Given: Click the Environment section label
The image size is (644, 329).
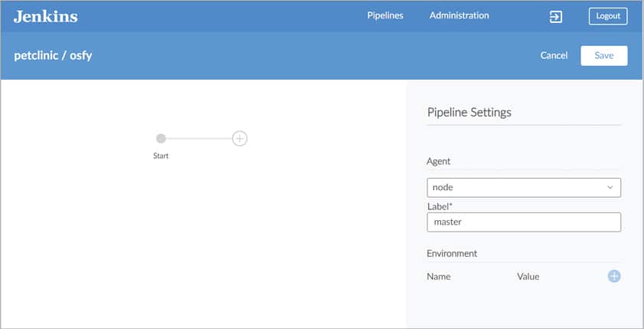Looking at the screenshot, I should coord(452,253).
